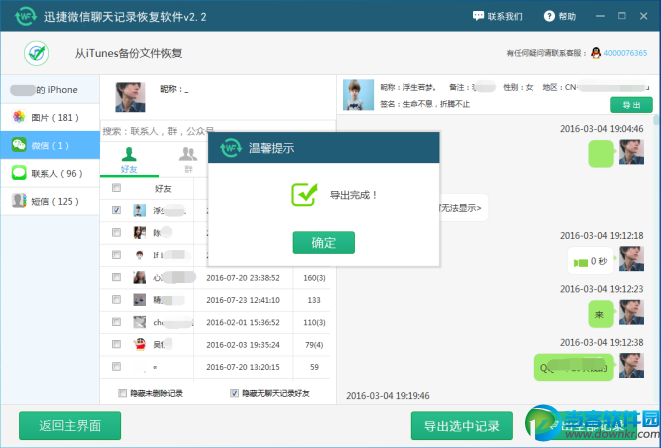
Task: Click 导出选中记录 button
Action: (x=462, y=426)
